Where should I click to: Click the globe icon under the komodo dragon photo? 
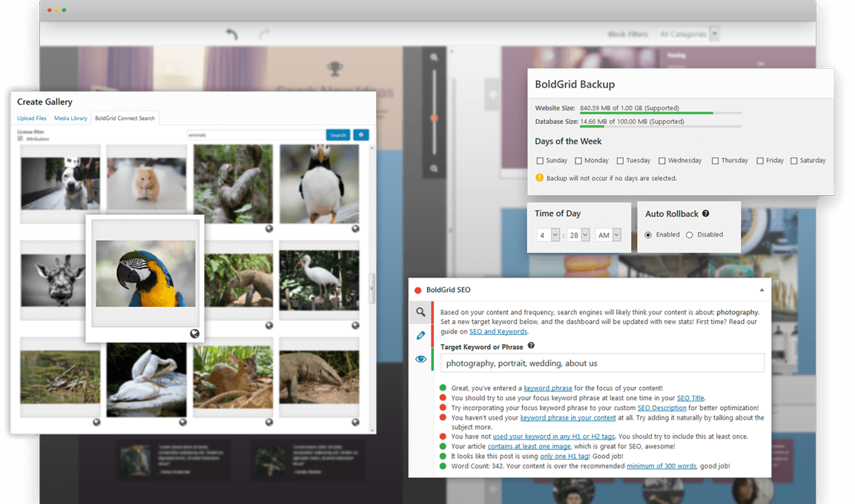click(x=355, y=422)
